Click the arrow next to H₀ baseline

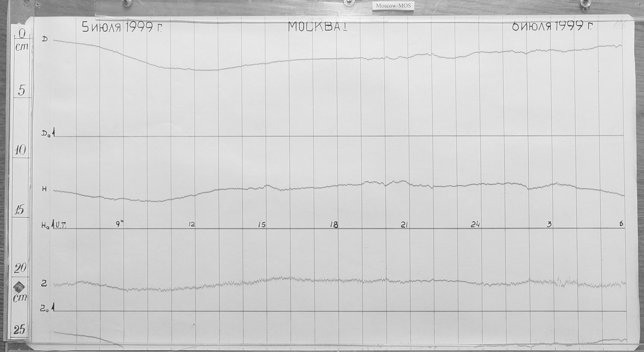pyautogui.click(x=53, y=224)
